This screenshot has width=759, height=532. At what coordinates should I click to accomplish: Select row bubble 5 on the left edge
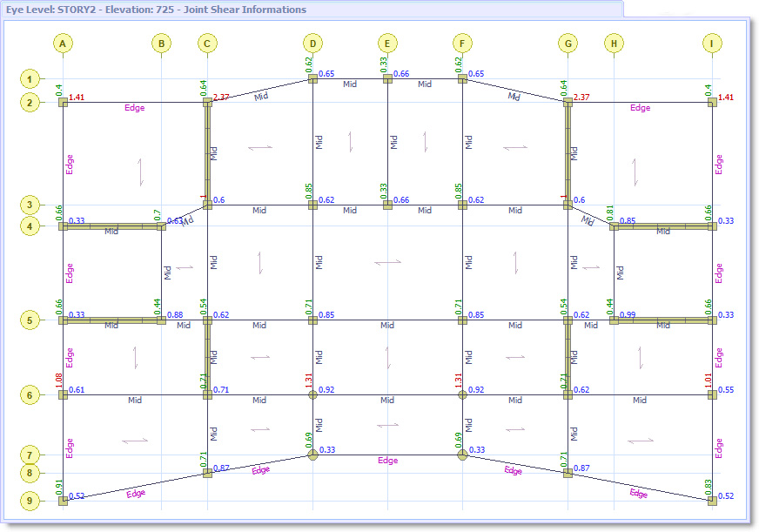[30, 320]
